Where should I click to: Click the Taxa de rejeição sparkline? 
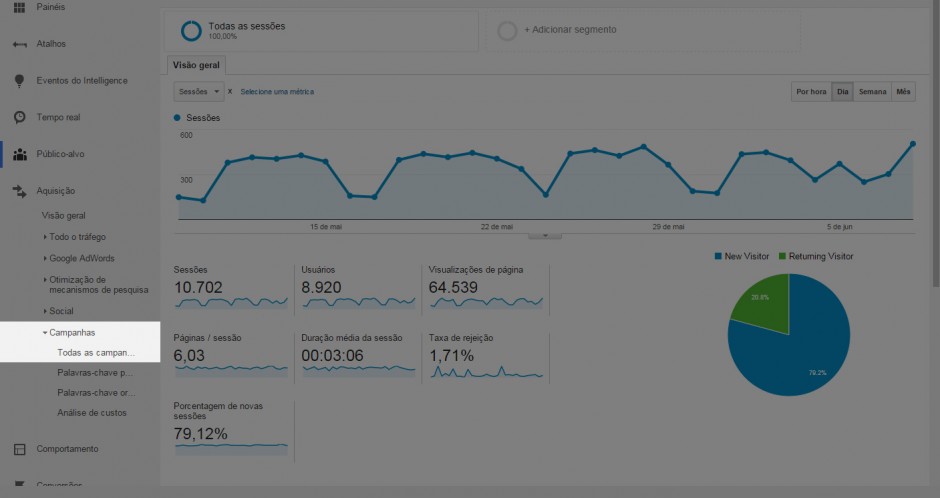pos(486,372)
